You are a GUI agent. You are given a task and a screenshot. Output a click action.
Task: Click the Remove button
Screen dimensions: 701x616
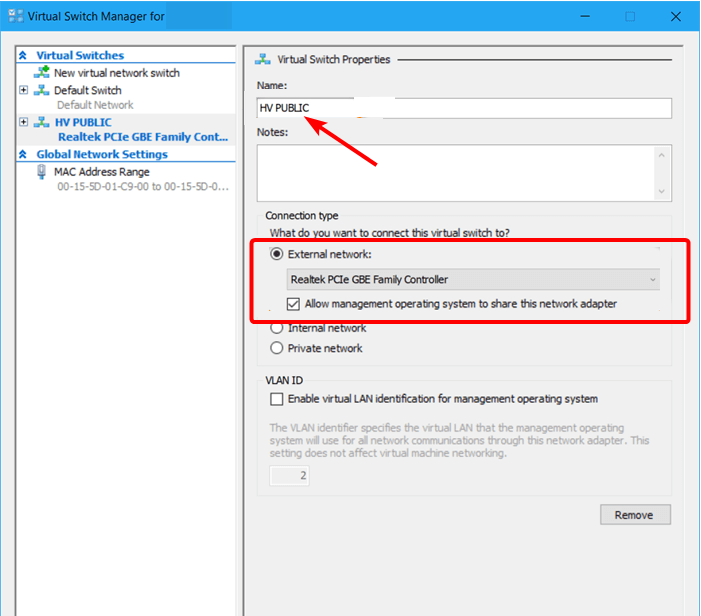(635, 515)
